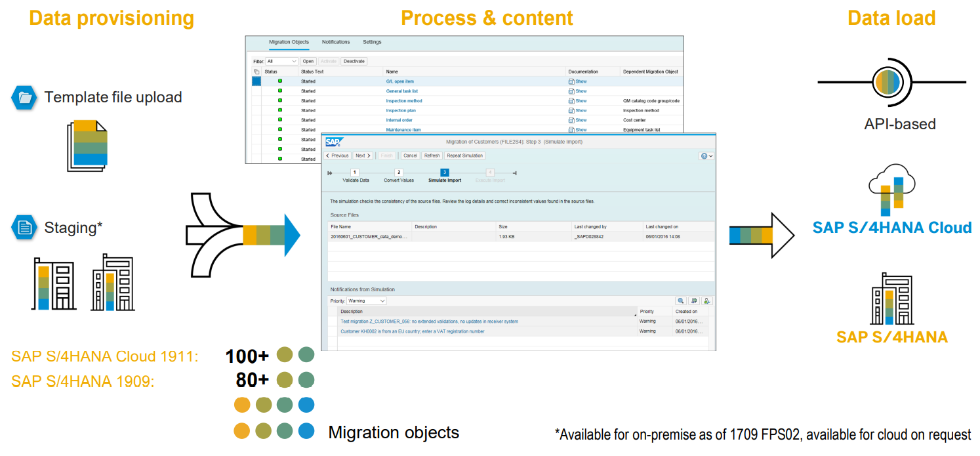The image size is (980, 456).
Task: Switch to the Notifications tab
Action: [336, 42]
